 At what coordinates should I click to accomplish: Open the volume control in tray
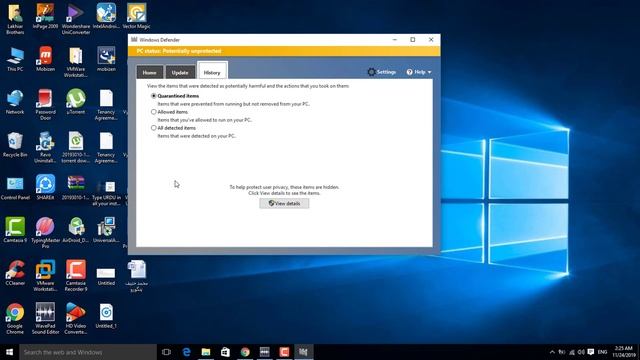point(581,352)
